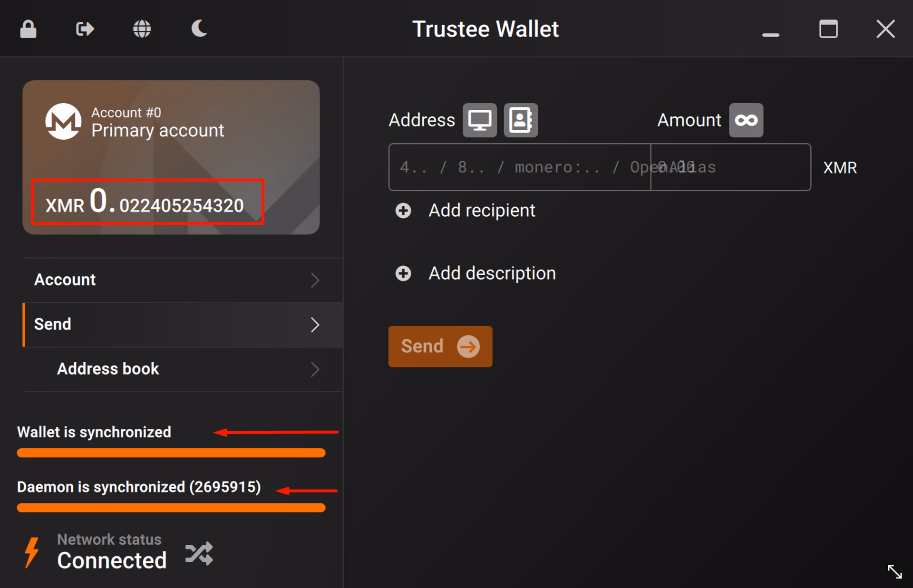Minimize the Trustee Wallet window

pyautogui.click(x=771, y=34)
